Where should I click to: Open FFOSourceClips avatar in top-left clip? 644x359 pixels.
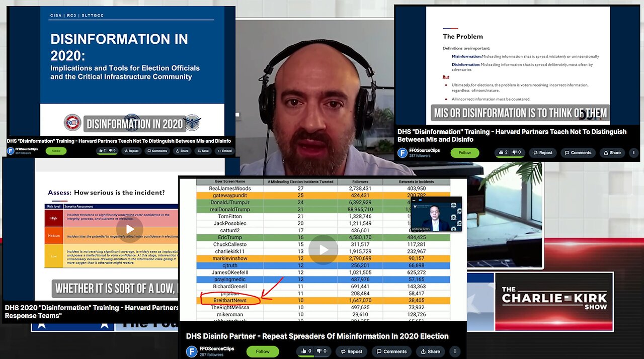(11, 150)
